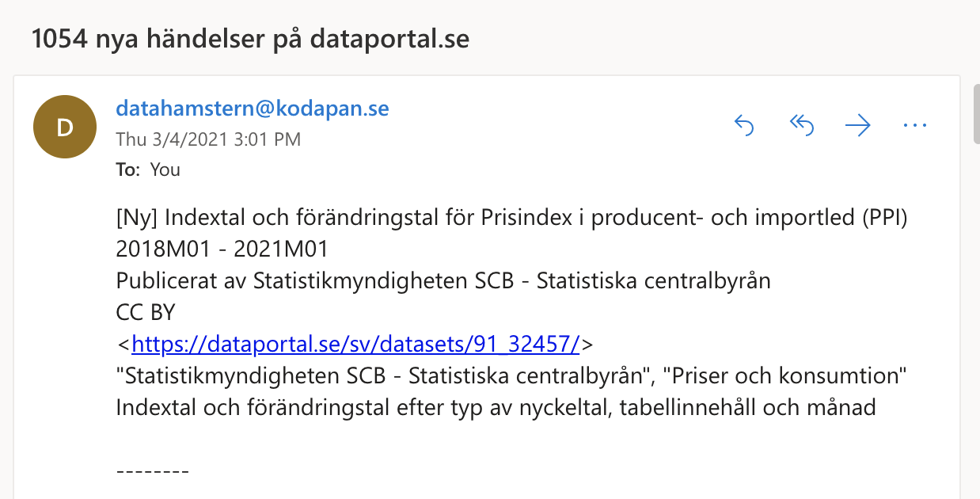Forward this email using the arrow icon

858,125
